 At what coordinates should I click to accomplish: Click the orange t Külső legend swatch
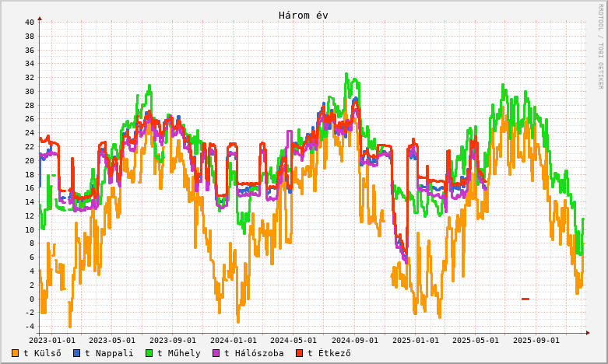(x=16, y=353)
